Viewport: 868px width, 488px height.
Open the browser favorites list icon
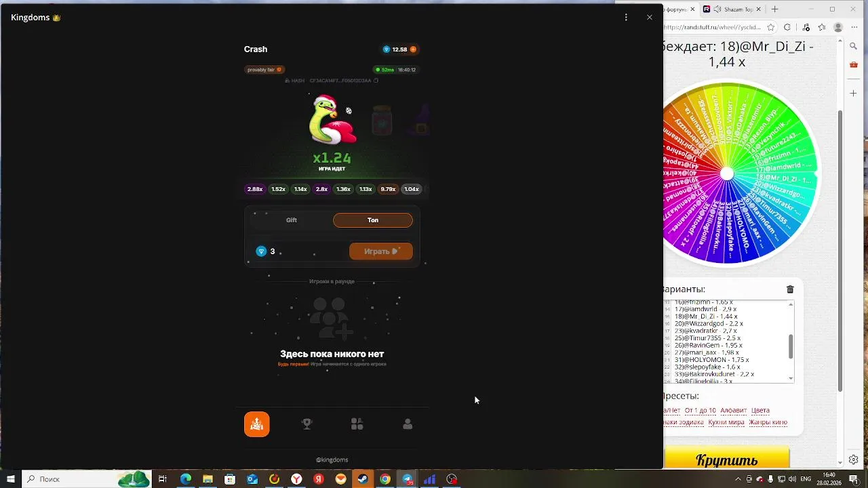822,28
